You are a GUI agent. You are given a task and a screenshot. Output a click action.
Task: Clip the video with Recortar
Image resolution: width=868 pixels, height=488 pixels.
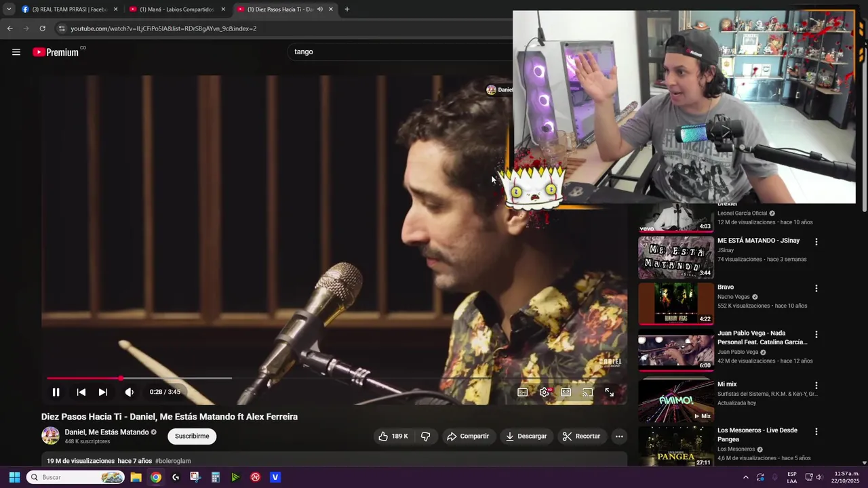[582, 436]
